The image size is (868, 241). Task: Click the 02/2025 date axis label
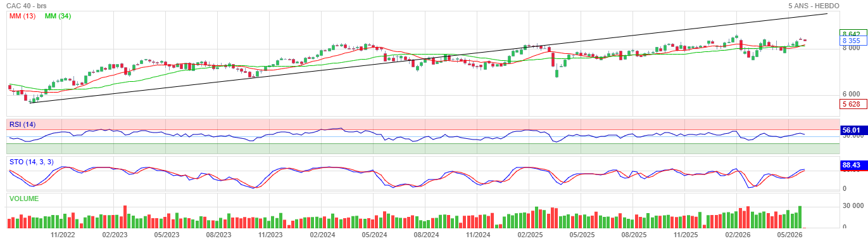(x=530, y=234)
